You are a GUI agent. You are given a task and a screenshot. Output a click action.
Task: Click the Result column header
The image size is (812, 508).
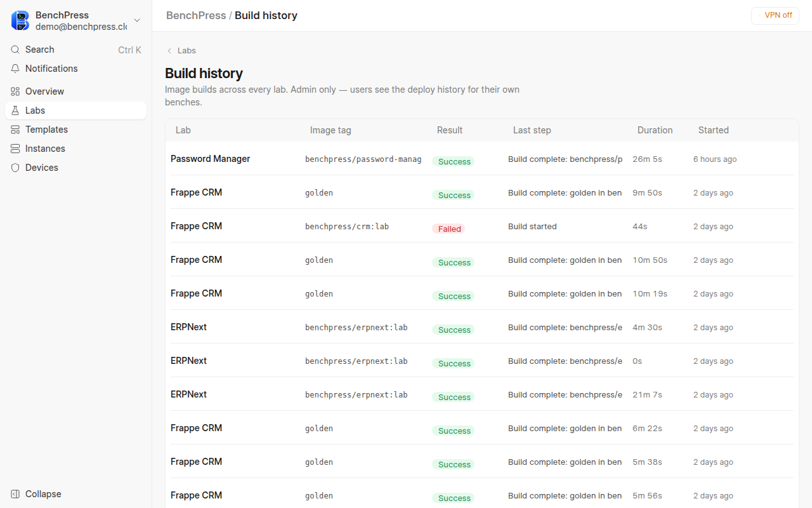point(450,130)
